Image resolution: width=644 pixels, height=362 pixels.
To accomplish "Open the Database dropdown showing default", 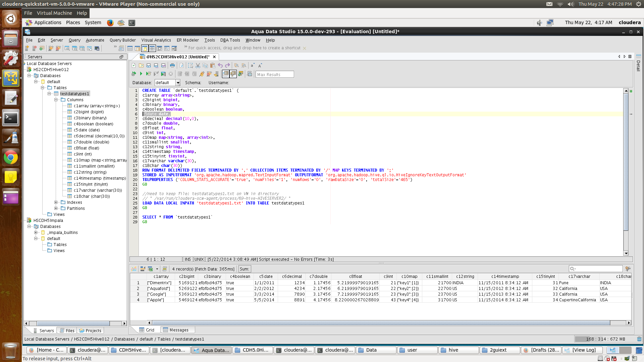I will 178,83.
